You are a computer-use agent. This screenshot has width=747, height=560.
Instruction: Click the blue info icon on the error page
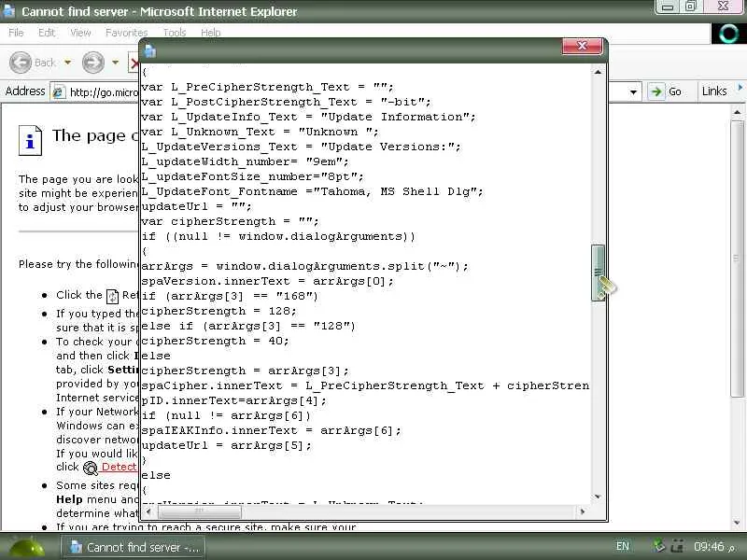coord(30,141)
